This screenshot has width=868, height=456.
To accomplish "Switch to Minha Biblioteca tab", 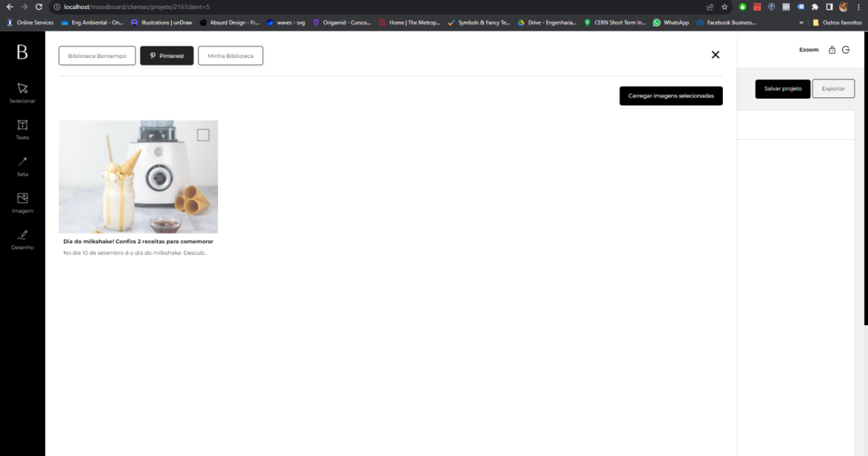I will pyautogui.click(x=230, y=55).
